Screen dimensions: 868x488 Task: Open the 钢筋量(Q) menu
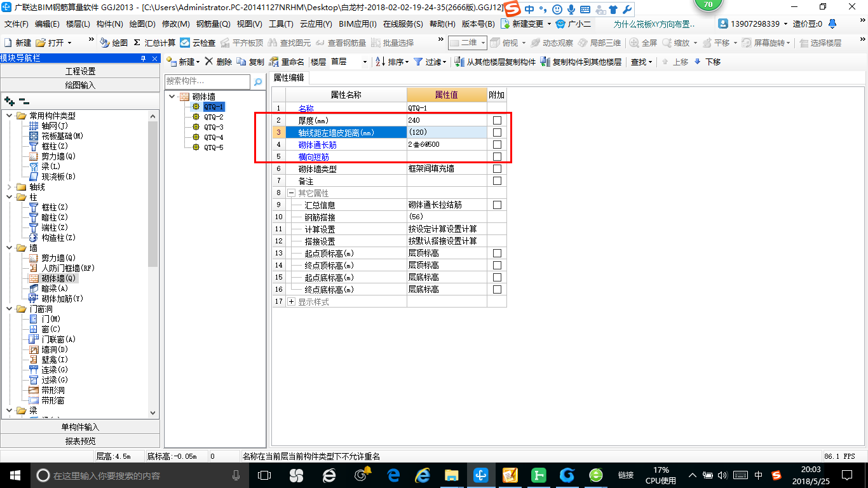pyautogui.click(x=213, y=24)
